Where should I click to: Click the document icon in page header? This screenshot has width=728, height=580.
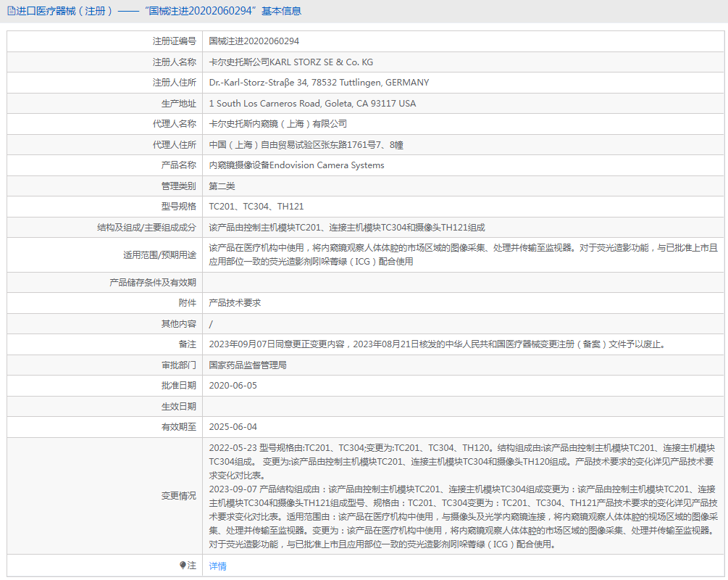coord(12,11)
